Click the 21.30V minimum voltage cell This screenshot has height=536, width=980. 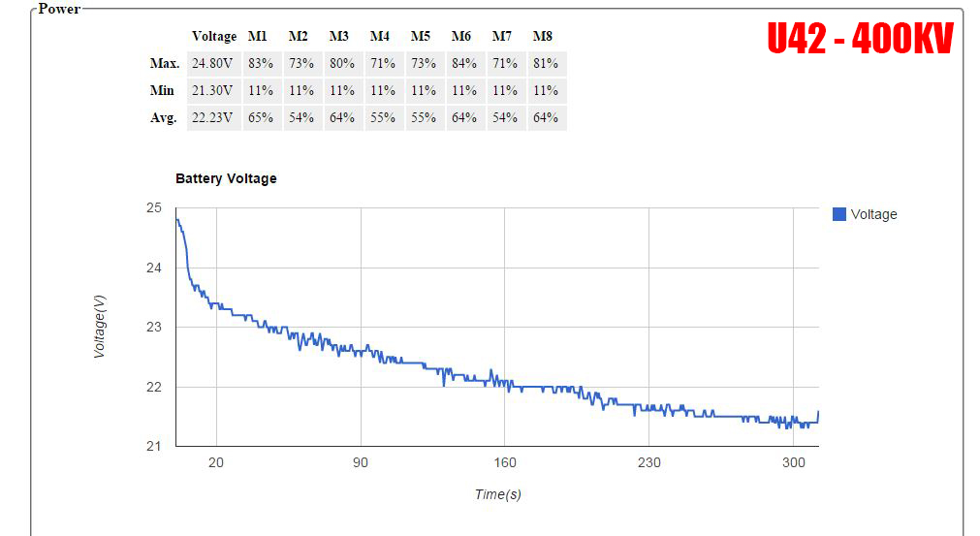tap(212, 90)
